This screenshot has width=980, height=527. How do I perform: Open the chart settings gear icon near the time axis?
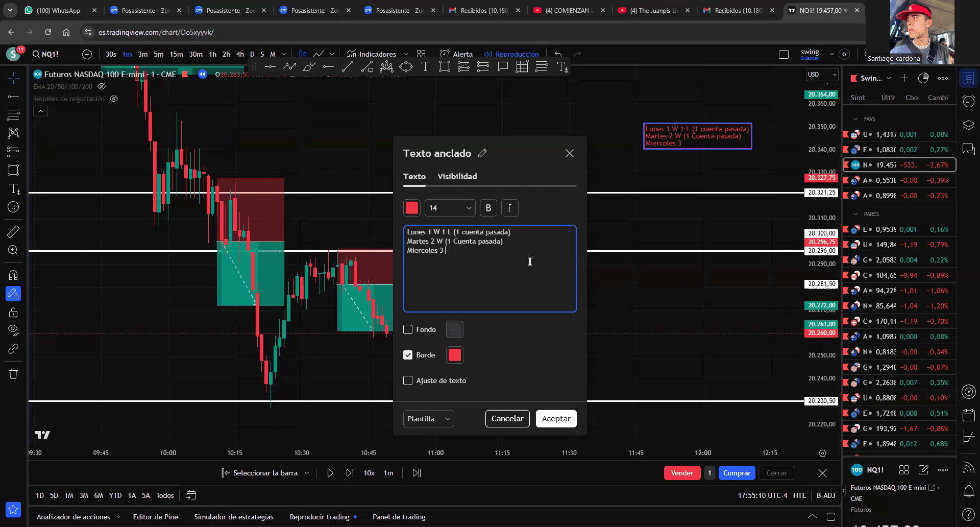click(822, 453)
